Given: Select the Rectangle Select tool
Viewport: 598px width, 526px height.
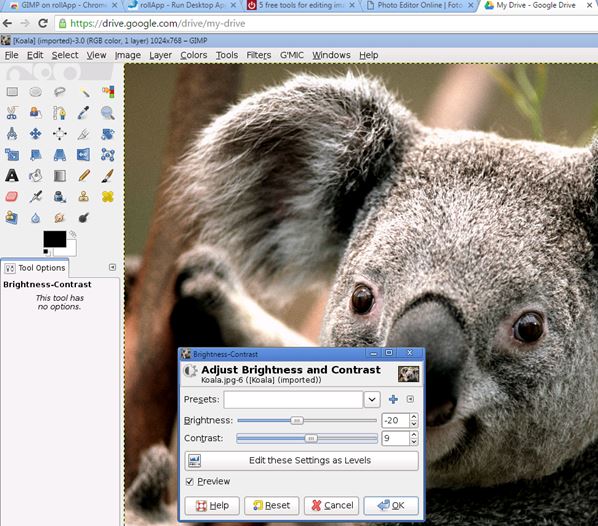Looking at the screenshot, I should pyautogui.click(x=12, y=92).
